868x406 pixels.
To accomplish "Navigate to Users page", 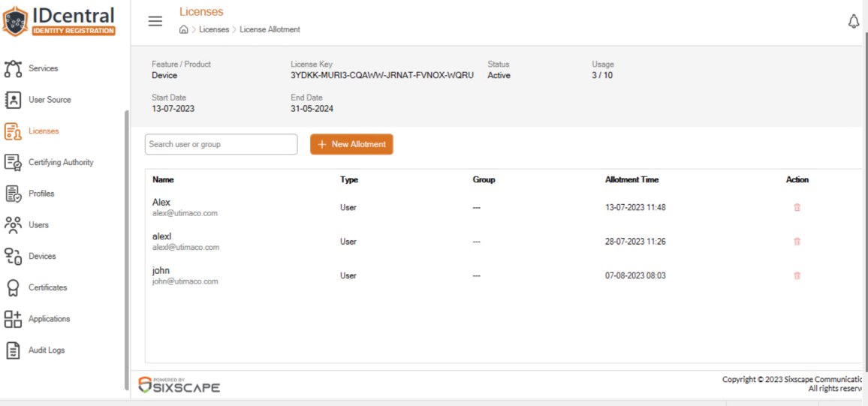I will click(x=38, y=225).
